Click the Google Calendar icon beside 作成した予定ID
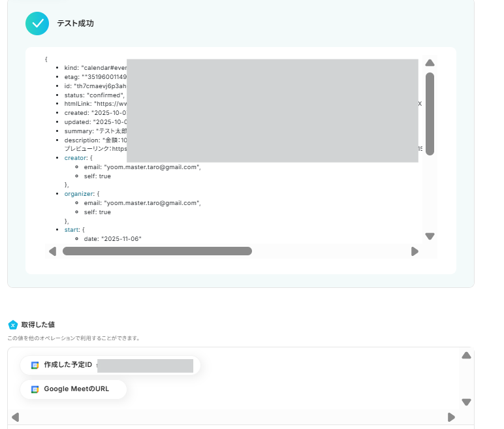 coord(35,365)
